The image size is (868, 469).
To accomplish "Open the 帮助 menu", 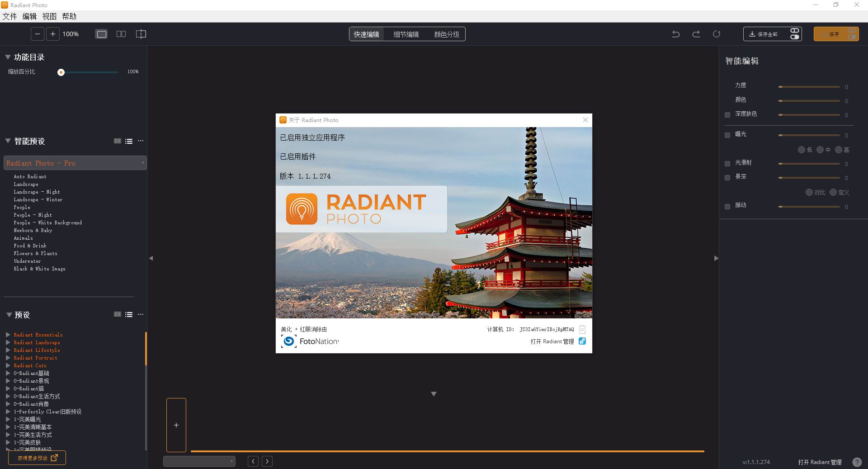I will pos(69,16).
